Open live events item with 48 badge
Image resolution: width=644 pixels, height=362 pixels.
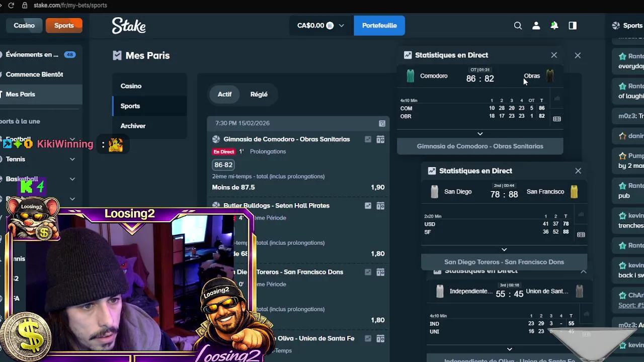click(x=41, y=54)
